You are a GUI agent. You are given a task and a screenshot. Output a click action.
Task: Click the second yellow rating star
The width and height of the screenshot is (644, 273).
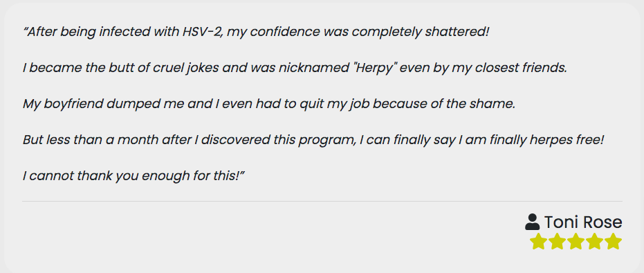pyautogui.click(x=557, y=241)
